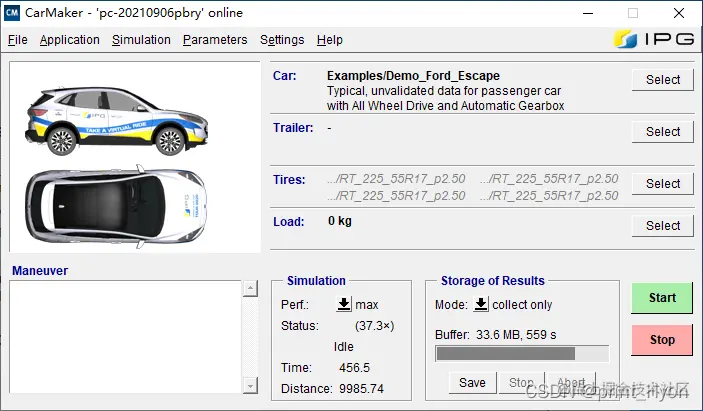703x411 pixels.
Task: Start the simulation with green Start button
Action: point(662,298)
